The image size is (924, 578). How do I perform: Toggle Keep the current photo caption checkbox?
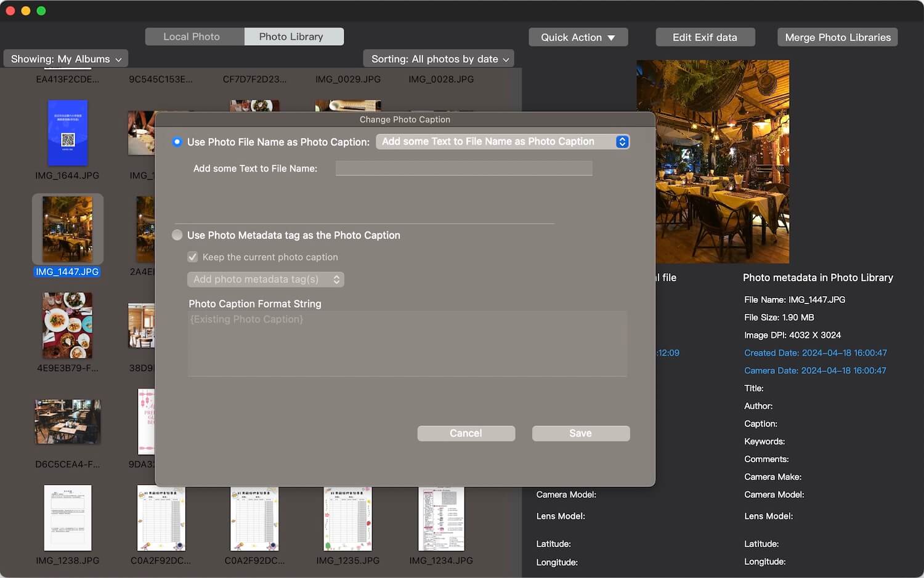193,257
